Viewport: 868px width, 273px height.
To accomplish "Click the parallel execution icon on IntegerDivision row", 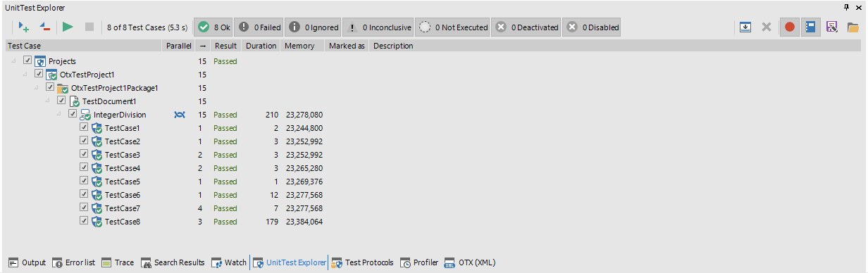I will [x=180, y=115].
